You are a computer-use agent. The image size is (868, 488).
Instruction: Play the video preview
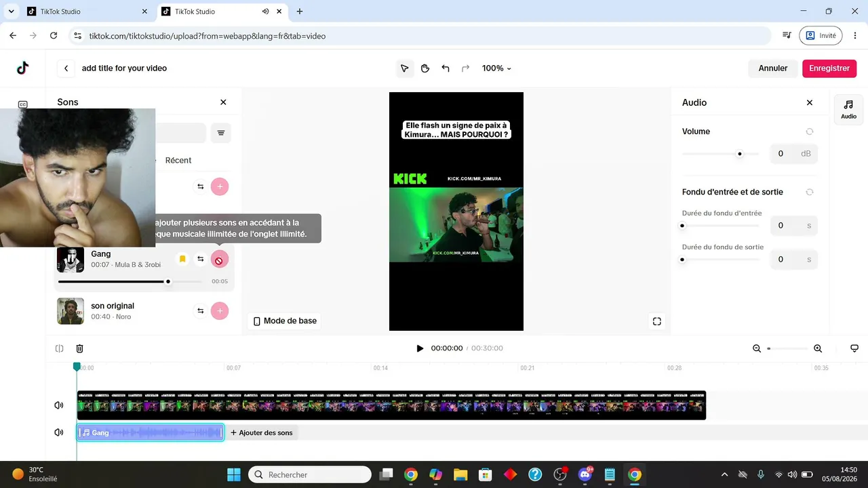click(420, 348)
